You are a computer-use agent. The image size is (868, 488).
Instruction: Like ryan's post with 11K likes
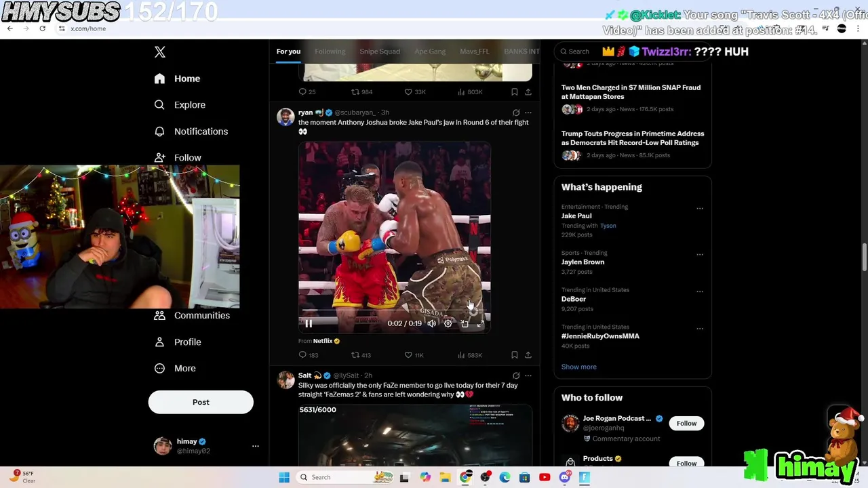pos(414,355)
